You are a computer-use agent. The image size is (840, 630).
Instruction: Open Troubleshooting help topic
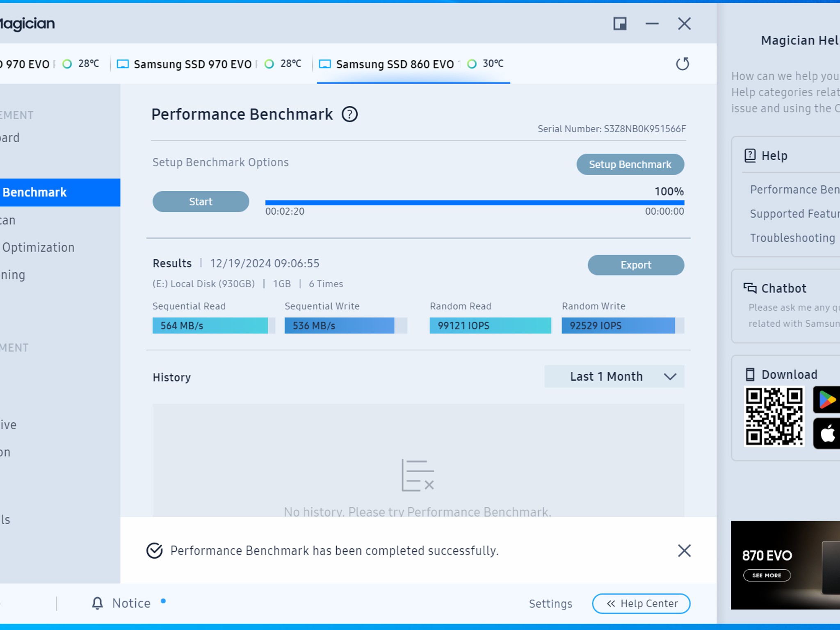[792, 238]
